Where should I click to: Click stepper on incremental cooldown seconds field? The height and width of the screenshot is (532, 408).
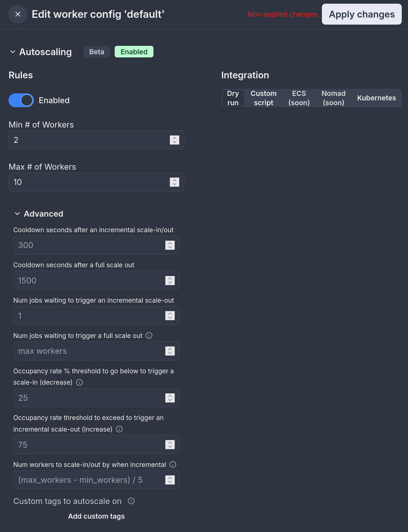[170, 245]
